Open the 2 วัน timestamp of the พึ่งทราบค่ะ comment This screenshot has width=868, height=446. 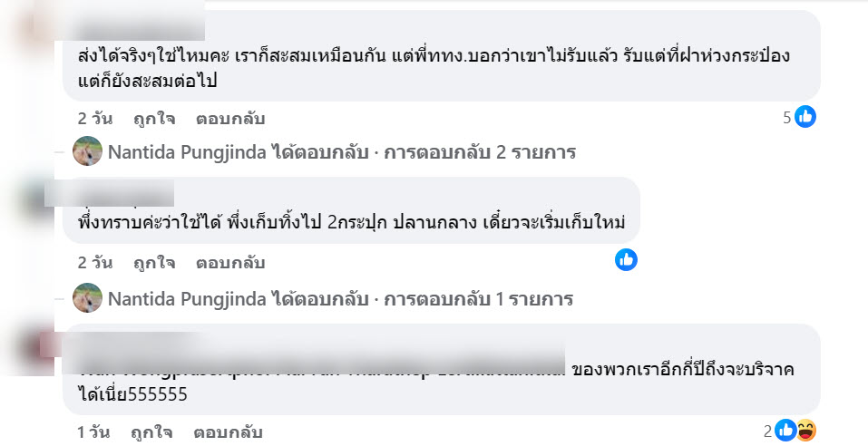click(94, 264)
